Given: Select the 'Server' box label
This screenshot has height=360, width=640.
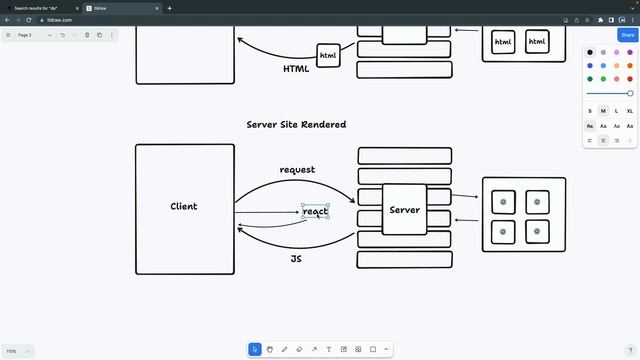Looking at the screenshot, I should [x=404, y=210].
